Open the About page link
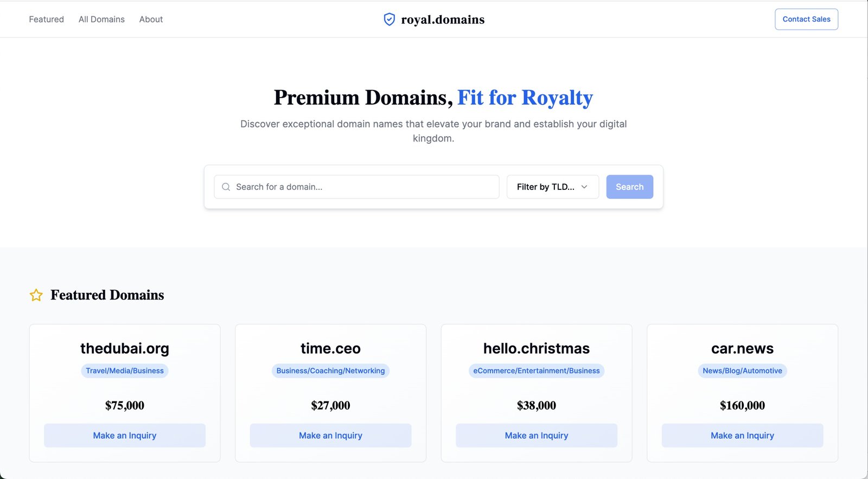The height and width of the screenshot is (479, 868). [151, 19]
